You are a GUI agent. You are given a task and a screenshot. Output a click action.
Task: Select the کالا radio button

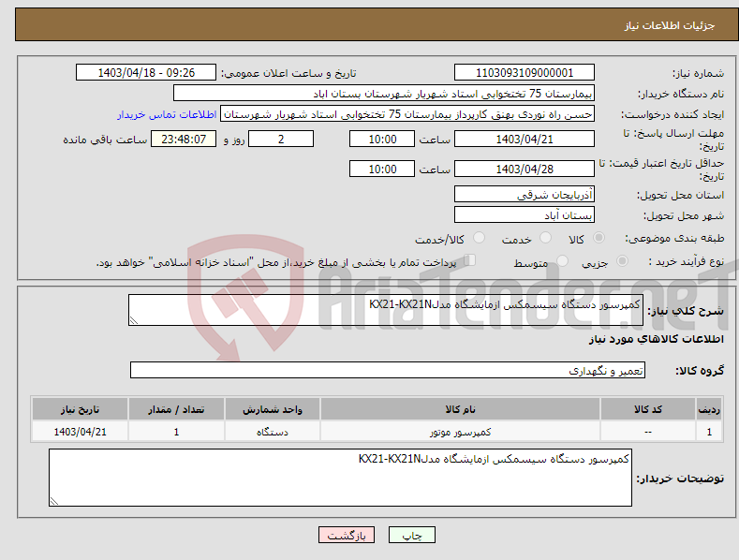(x=599, y=238)
